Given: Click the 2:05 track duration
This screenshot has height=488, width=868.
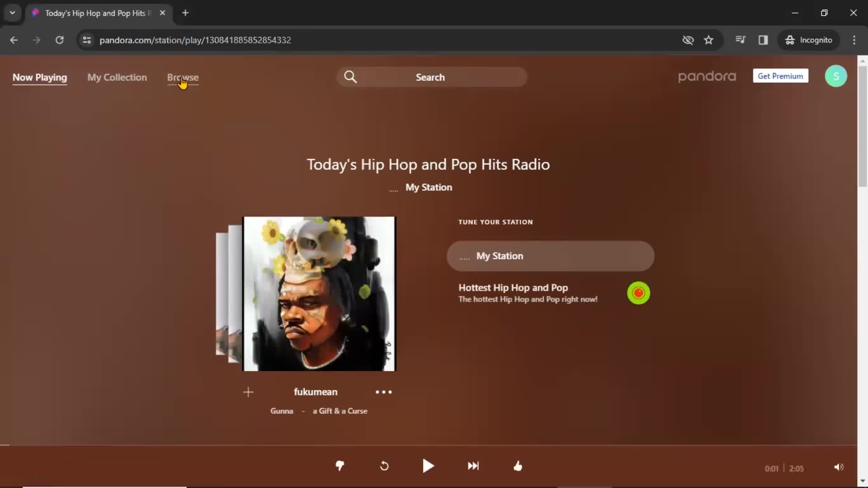Looking at the screenshot, I should (x=797, y=469).
